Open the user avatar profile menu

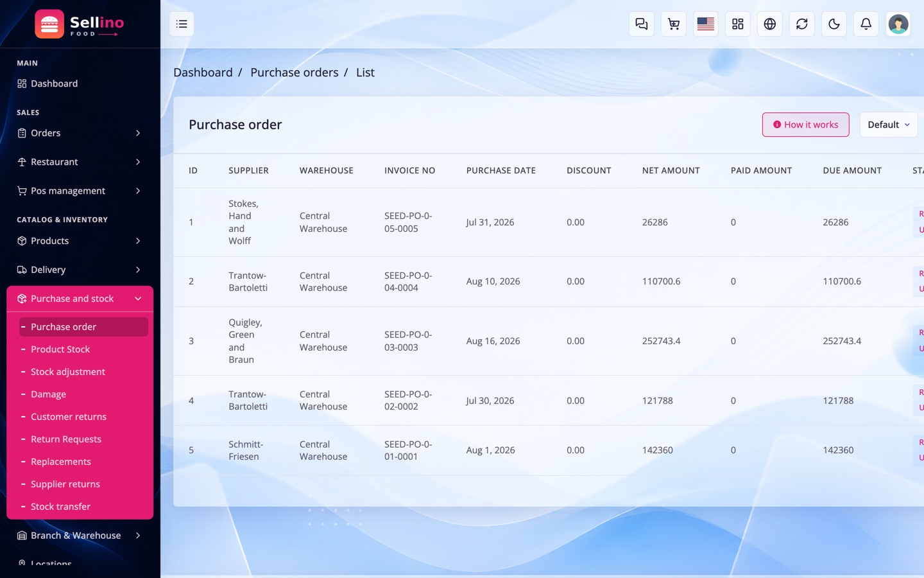pos(898,24)
